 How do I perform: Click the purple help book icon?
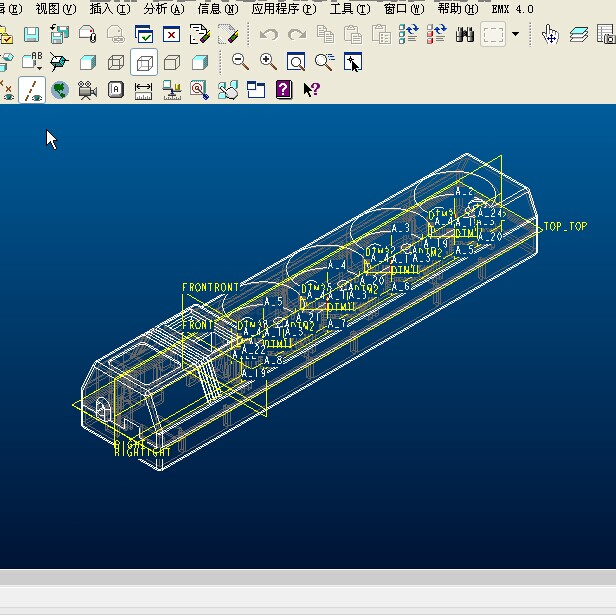click(283, 90)
